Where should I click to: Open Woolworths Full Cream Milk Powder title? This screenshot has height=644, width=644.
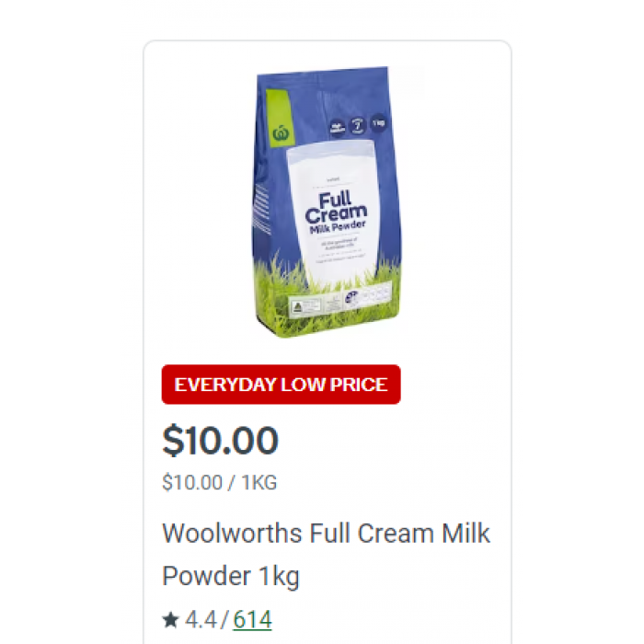click(x=326, y=555)
